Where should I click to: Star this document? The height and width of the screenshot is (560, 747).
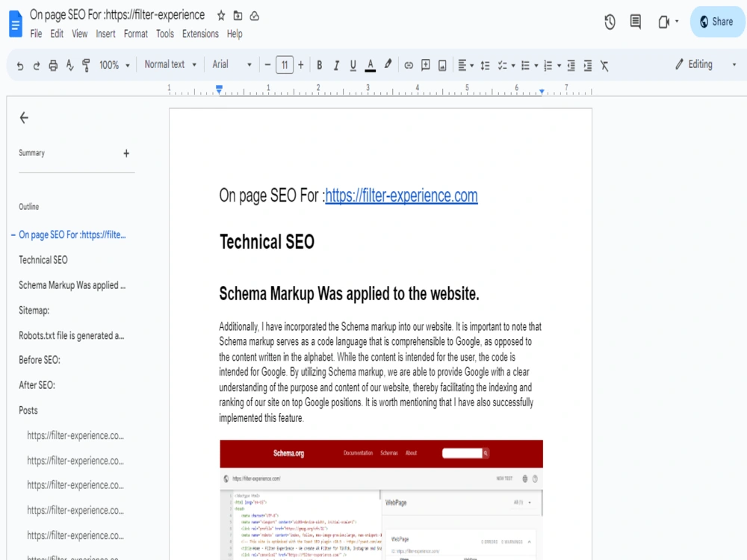(x=221, y=16)
